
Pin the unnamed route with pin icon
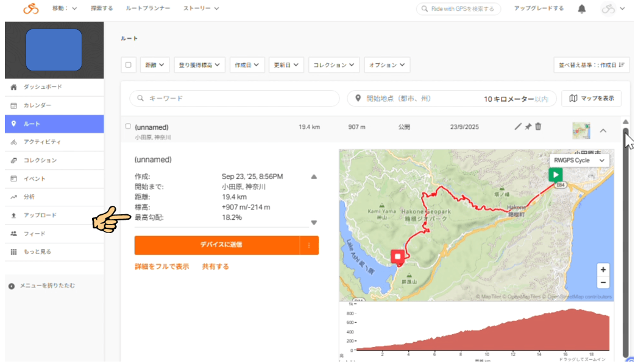point(528,127)
